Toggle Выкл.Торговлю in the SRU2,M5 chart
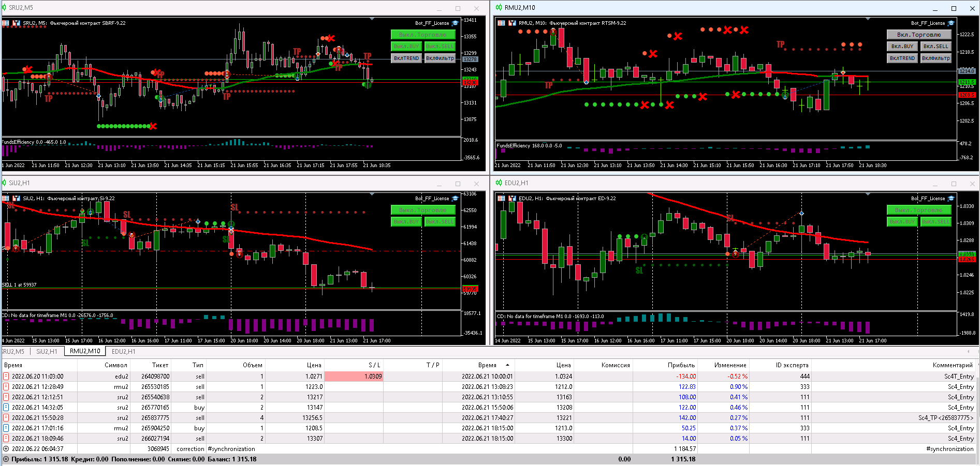This screenshot has width=980, height=466. pos(423,35)
